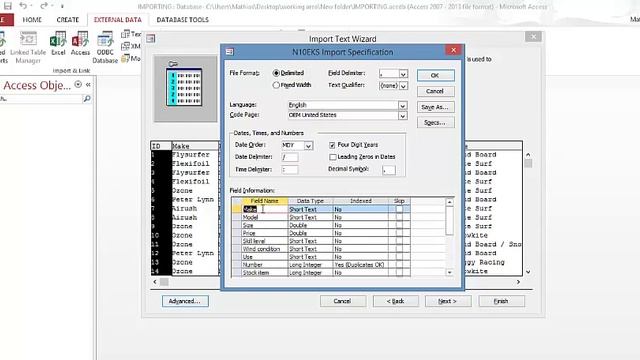Click the XML File import icon
640x360 pixels.
point(126,46)
